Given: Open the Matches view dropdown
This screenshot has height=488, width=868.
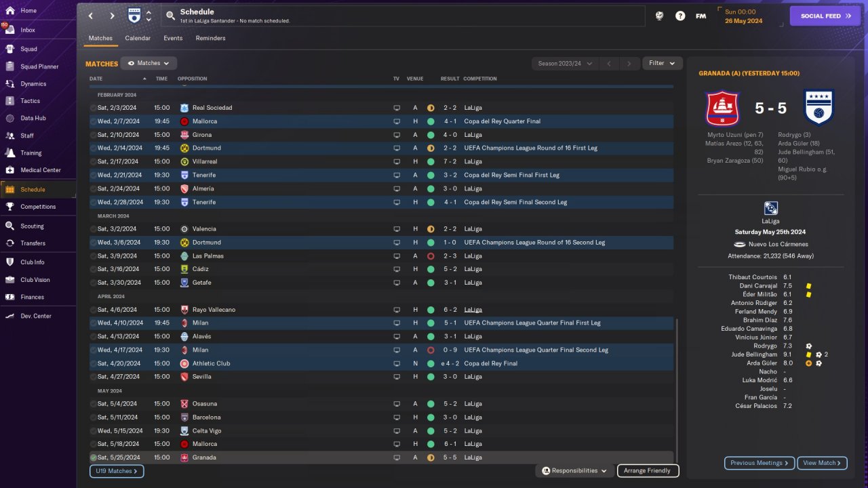Looking at the screenshot, I should point(149,63).
